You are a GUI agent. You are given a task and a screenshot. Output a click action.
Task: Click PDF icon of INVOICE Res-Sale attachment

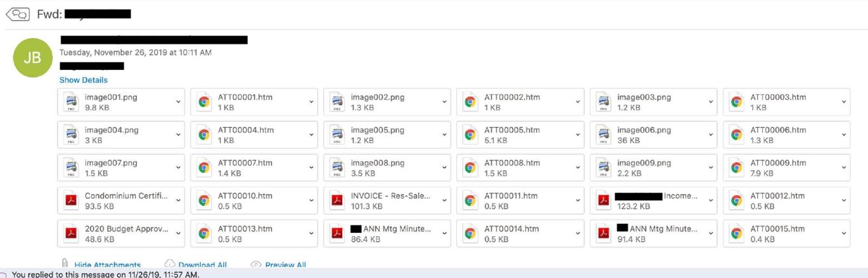(x=337, y=200)
